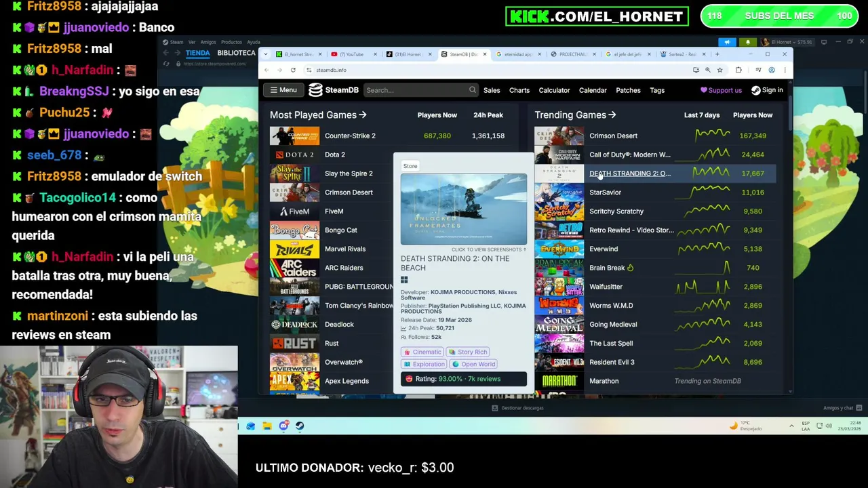Open Going Medieval trending game
868x488 pixels.
[x=613, y=324]
